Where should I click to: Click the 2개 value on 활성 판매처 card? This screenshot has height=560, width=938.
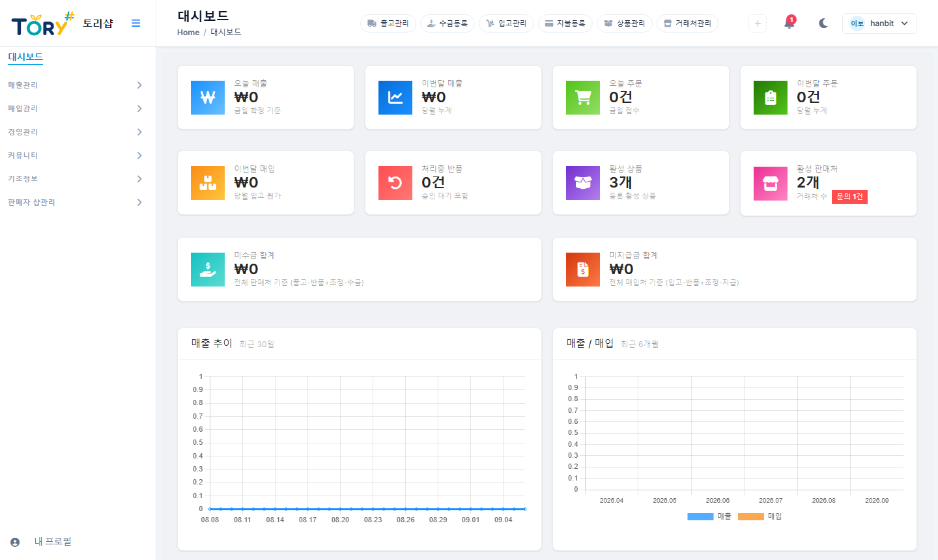pos(808,182)
